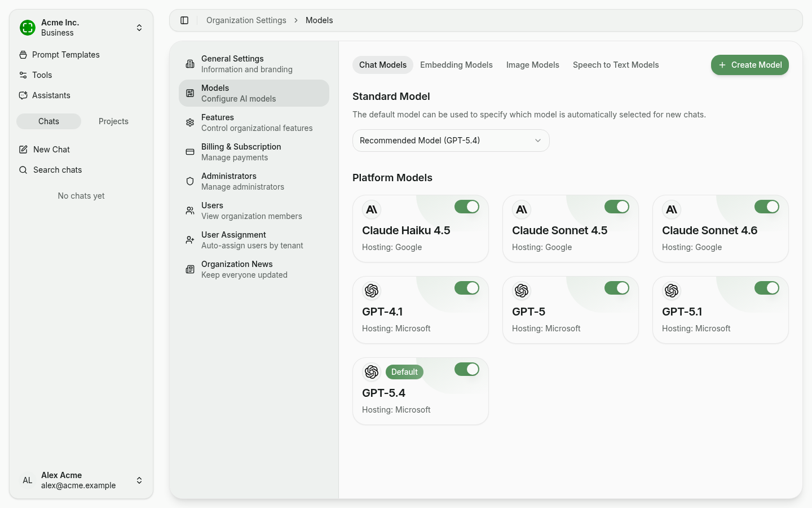Select the Speech to Text Models tab
This screenshot has height=508, width=812.
(616, 65)
